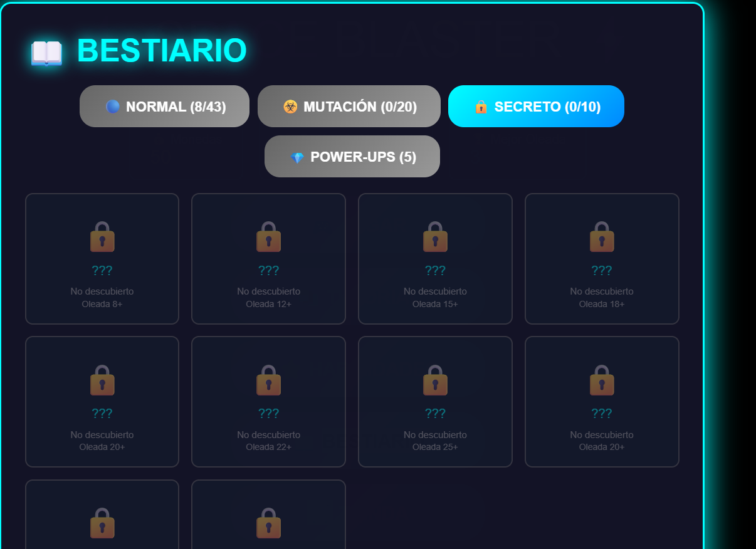756x549 pixels.
Task: Select the padlock in the Oleada 15+ card
Action: pos(435,236)
